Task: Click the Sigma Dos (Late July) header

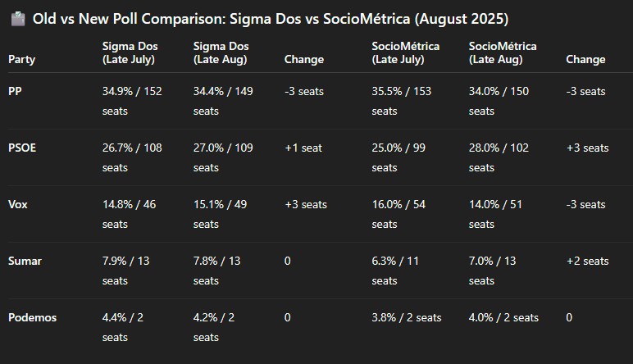Action: tap(131, 52)
